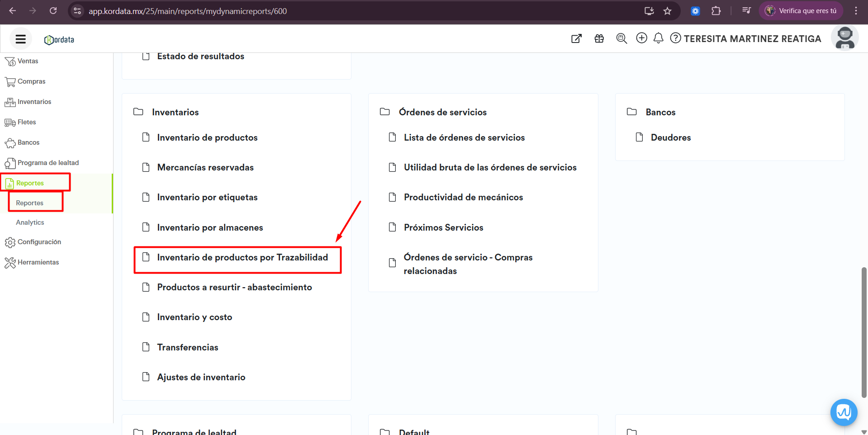Open Compras via the shopping cart icon
The width and height of the screenshot is (868, 435).
pyautogui.click(x=10, y=81)
